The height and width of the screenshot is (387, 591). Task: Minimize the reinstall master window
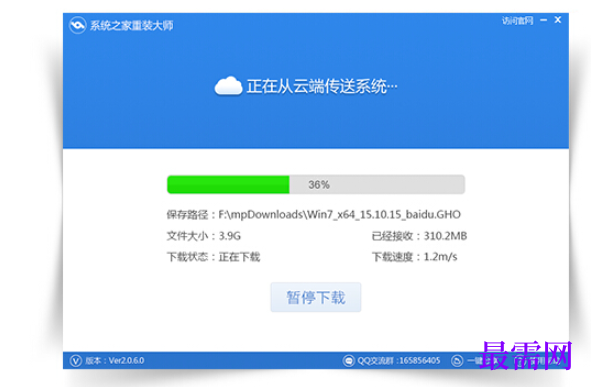(543, 20)
